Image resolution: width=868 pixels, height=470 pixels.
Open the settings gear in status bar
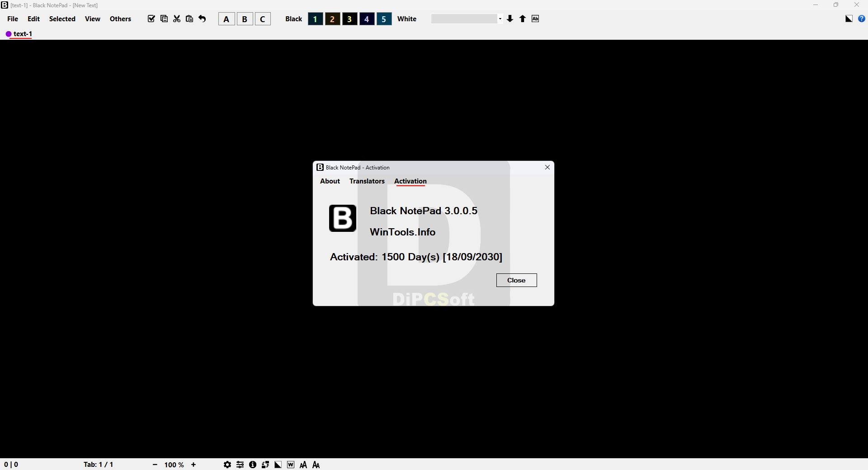pyautogui.click(x=227, y=465)
